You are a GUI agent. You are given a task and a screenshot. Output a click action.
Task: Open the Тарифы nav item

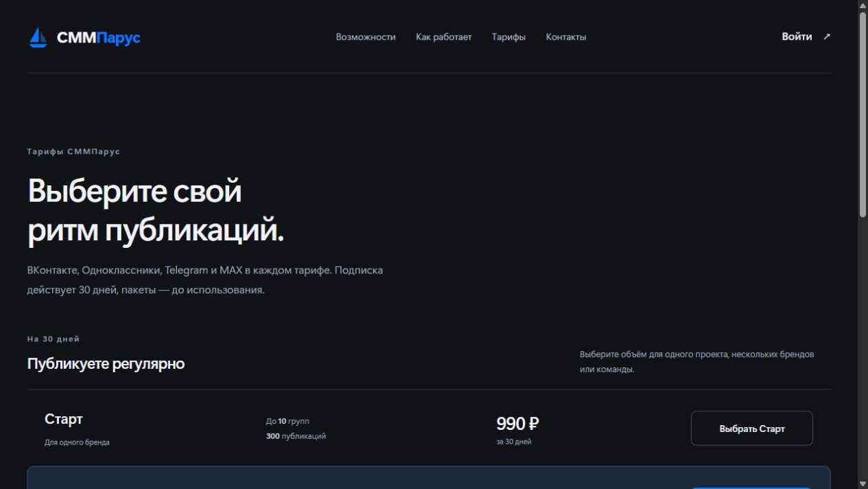point(508,37)
